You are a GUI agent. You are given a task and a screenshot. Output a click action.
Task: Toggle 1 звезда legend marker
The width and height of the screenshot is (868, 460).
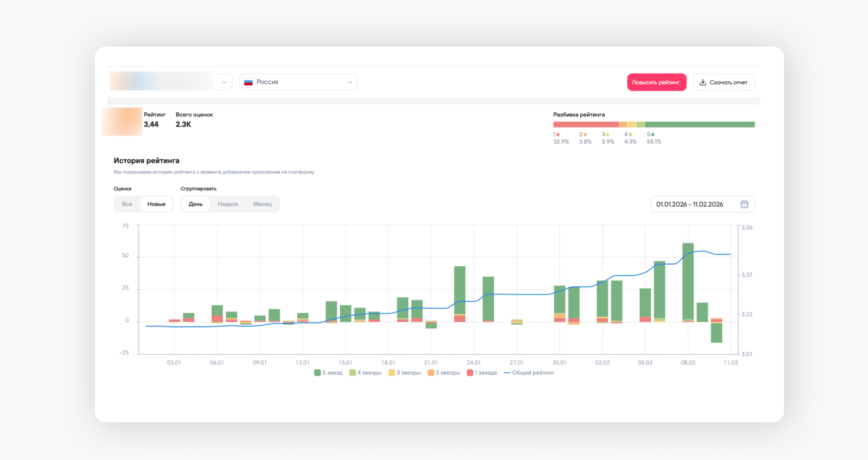tap(470, 373)
